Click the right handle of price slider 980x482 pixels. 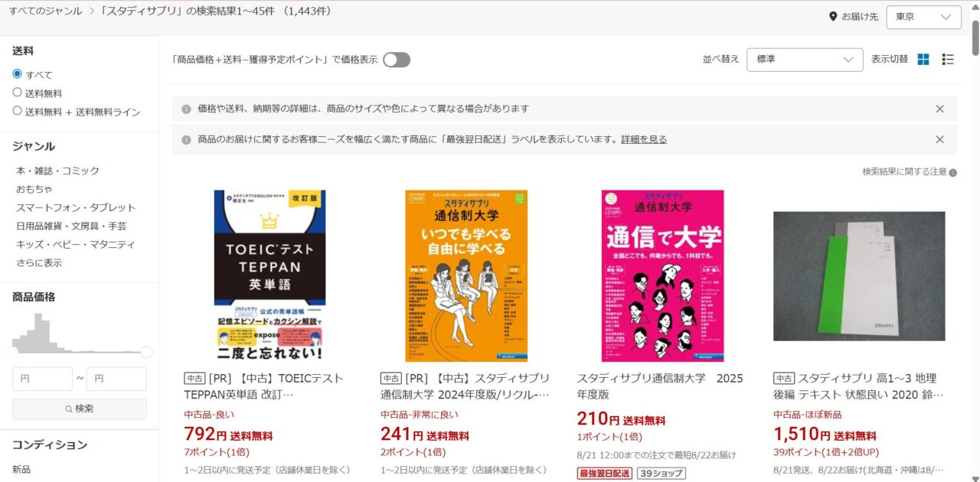146,352
